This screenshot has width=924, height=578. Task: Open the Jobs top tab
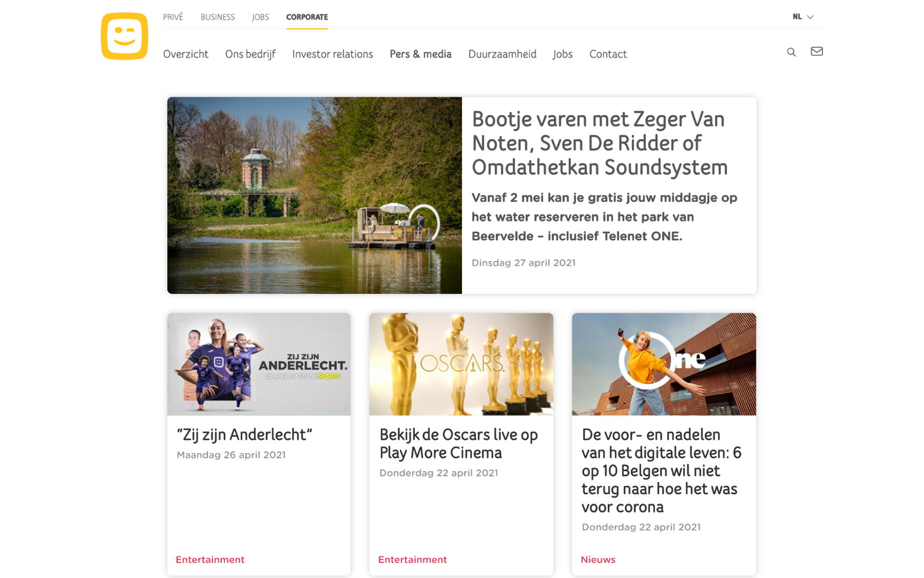260,17
